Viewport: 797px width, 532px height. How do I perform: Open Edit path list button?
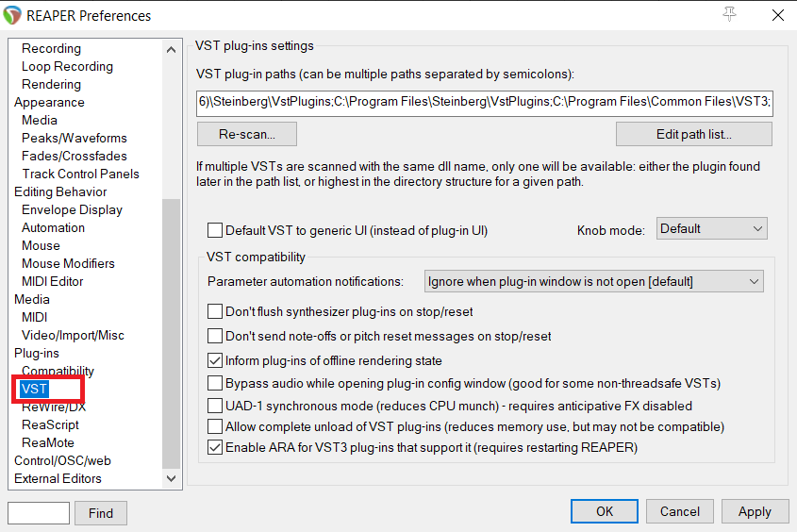click(694, 134)
